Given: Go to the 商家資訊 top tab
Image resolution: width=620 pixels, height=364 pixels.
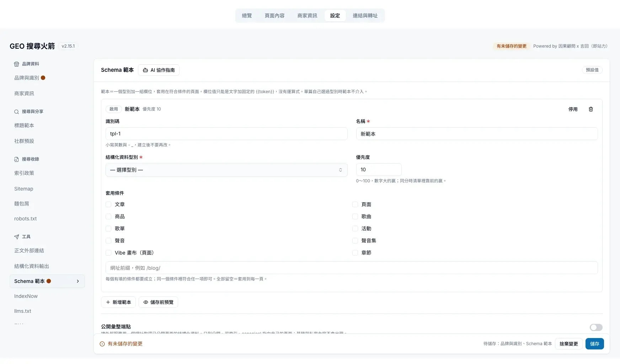Looking at the screenshot, I should 307,16.
